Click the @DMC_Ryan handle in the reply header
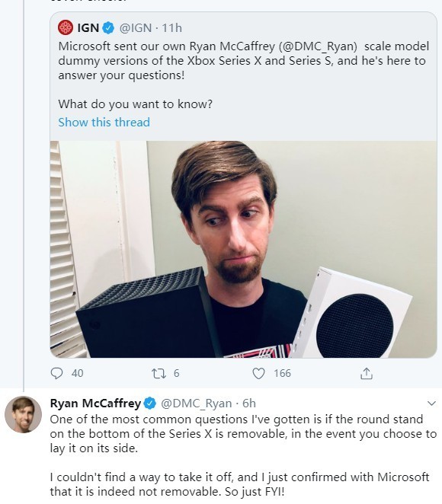 196,403
